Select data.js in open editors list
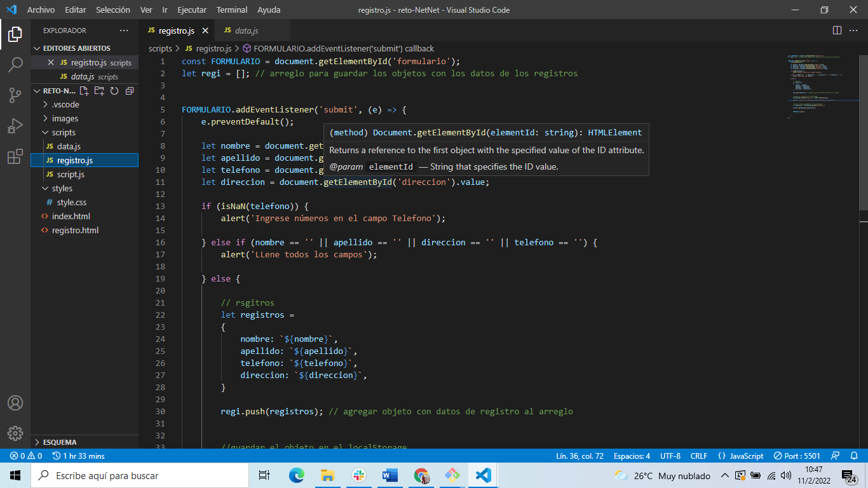 (x=85, y=76)
